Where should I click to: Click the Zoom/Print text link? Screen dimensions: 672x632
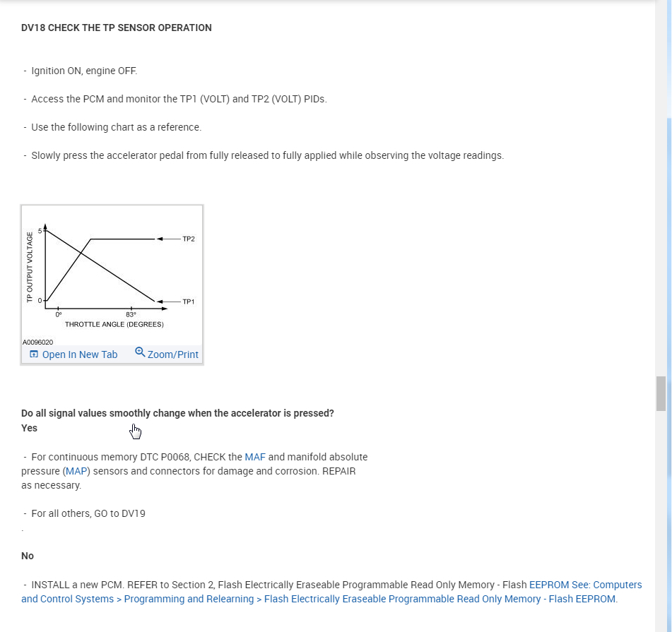click(x=173, y=354)
